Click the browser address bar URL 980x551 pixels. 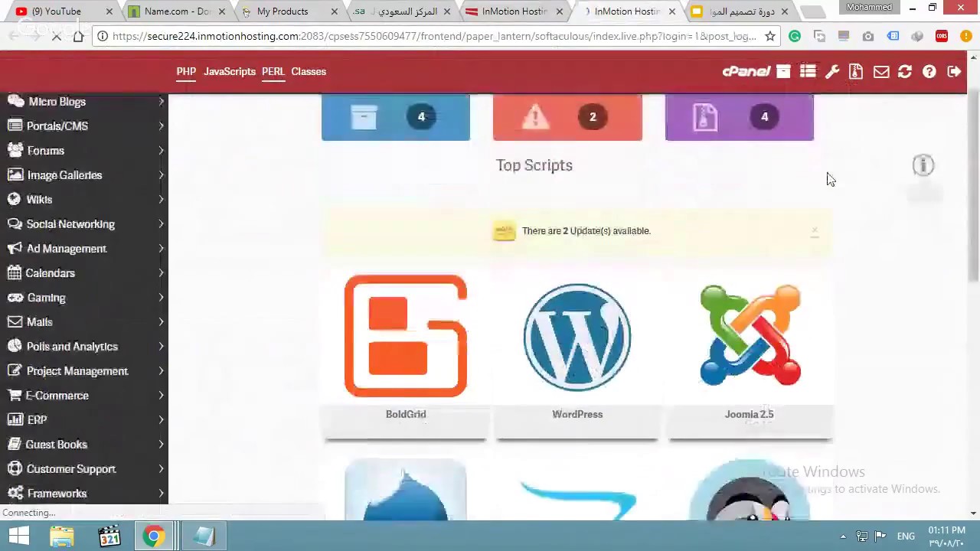[434, 36]
